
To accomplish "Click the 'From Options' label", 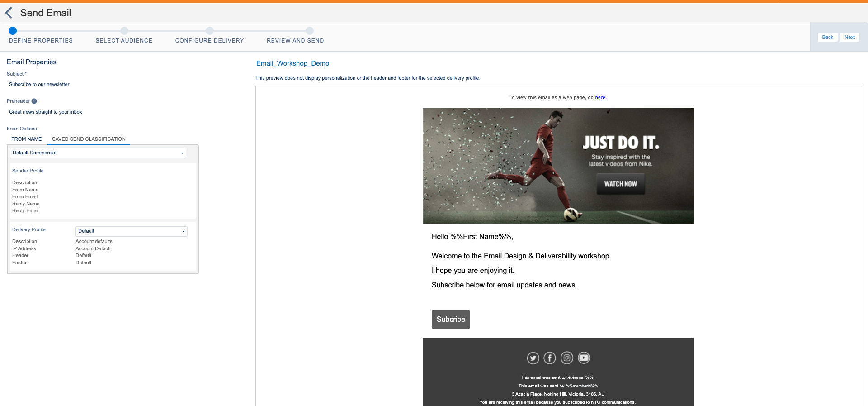I will pos(22,129).
